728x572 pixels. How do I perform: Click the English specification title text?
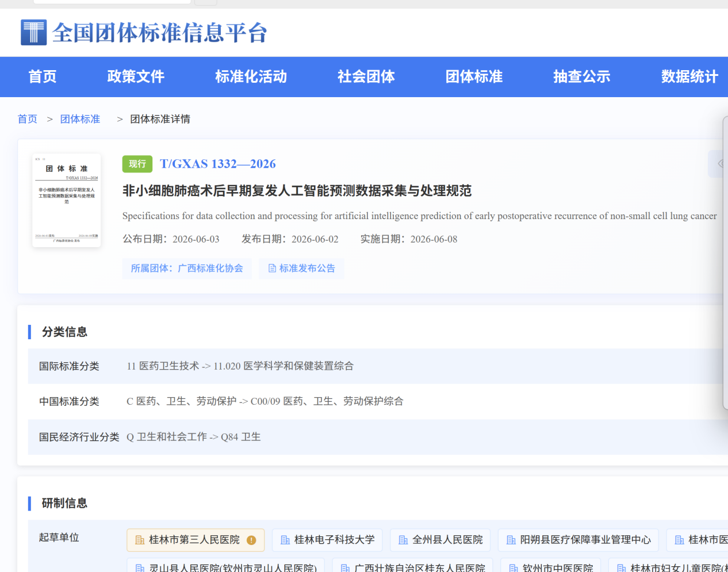pyautogui.click(x=419, y=216)
